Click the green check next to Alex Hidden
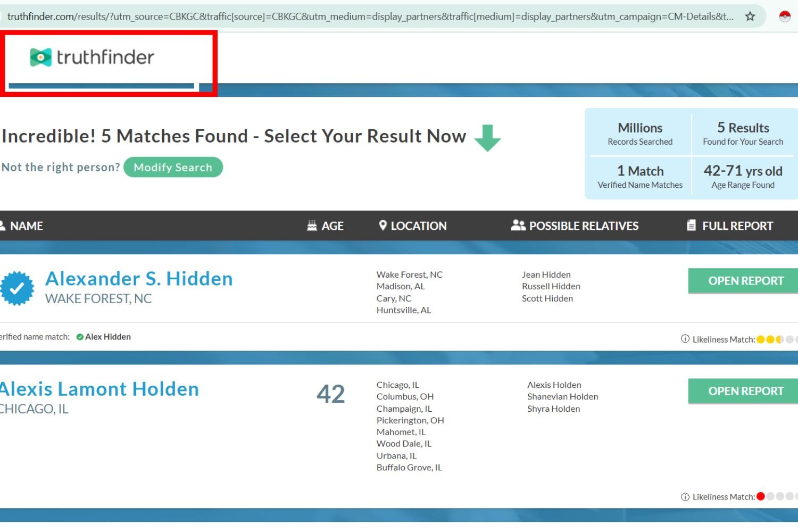 pyautogui.click(x=80, y=337)
